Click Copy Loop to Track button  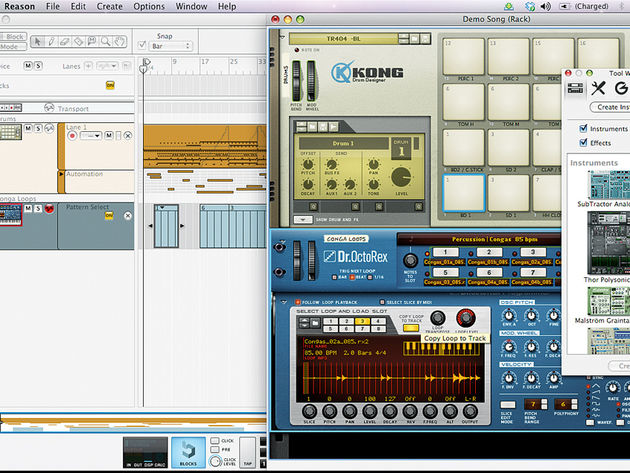(x=411, y=328)
